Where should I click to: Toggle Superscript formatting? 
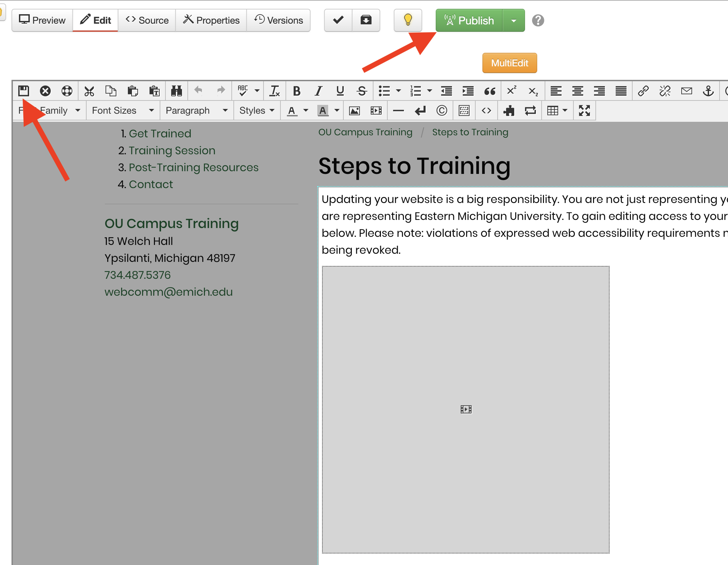tap(512, 90)
